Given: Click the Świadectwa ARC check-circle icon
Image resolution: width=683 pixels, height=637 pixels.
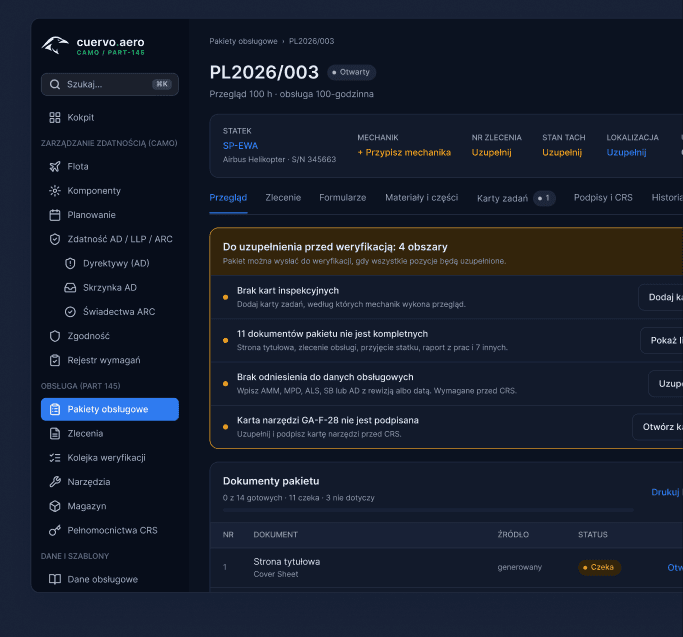Looking at the screenshot, I should [x=70, y=312].
